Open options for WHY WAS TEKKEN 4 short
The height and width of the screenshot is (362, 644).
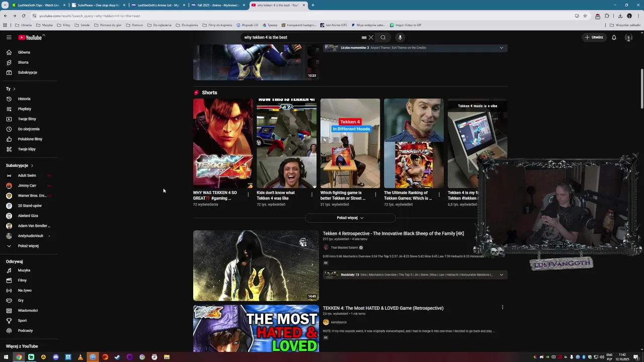[x=248, y=195]
